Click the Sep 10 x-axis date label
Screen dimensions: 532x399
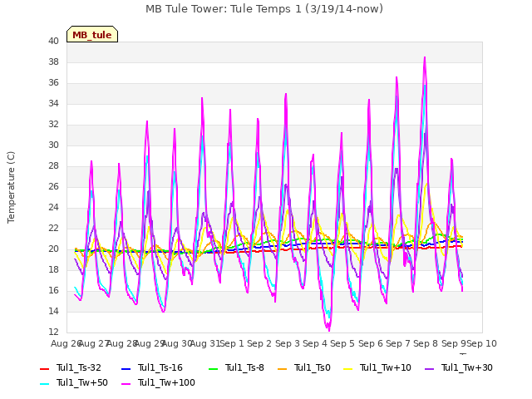pyautogui.click(x=482, y=343)
